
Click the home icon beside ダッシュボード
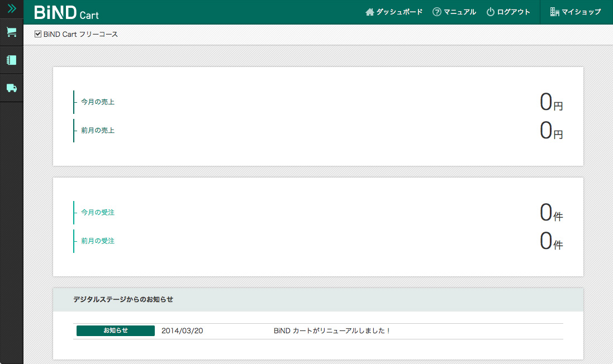tap(370, 12)
